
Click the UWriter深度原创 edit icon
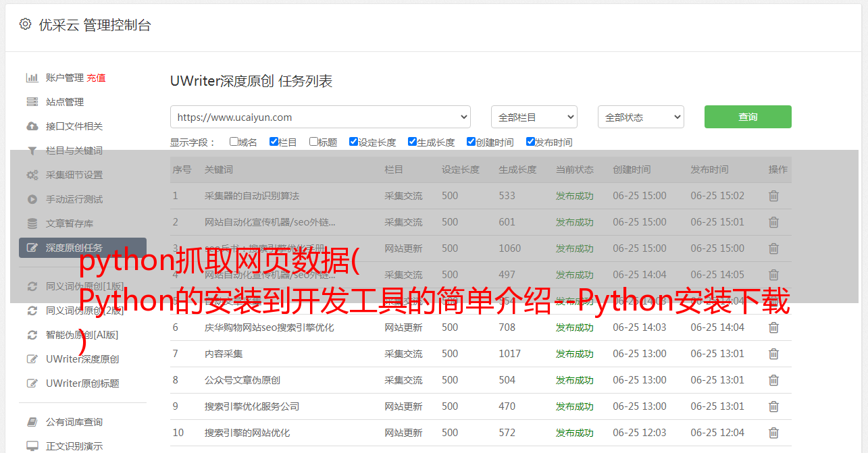point(32,359)
